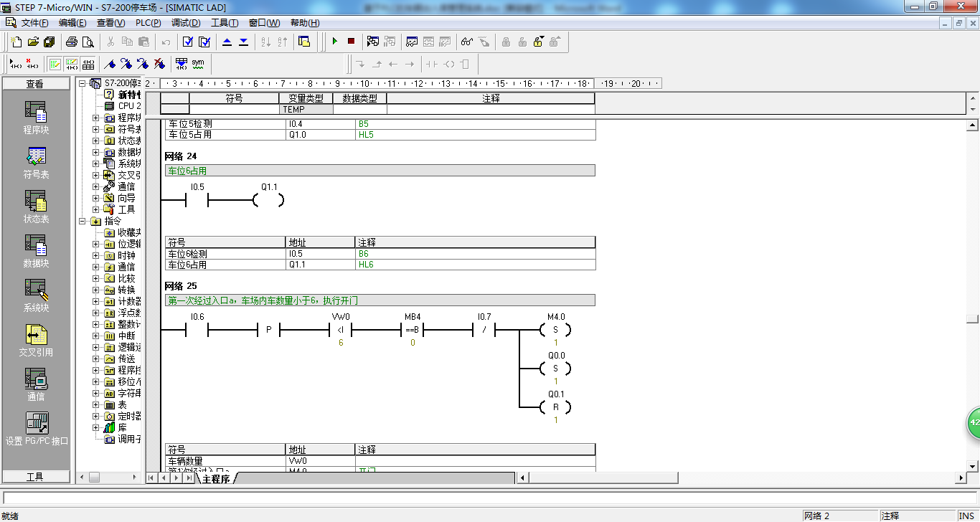The width and height of the screenshot is (980, 522).
Task: Open print preview from the toolbar
Action: coord(88,42)
